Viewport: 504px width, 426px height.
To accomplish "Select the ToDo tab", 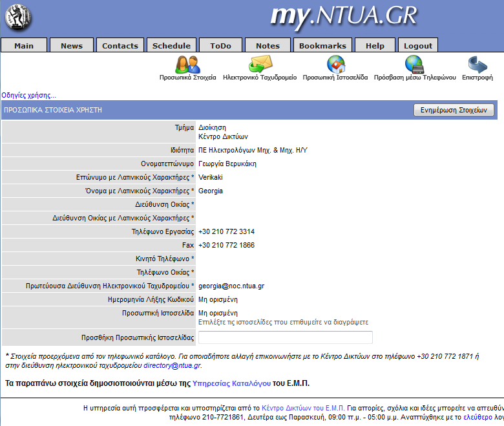I will 220,46.
